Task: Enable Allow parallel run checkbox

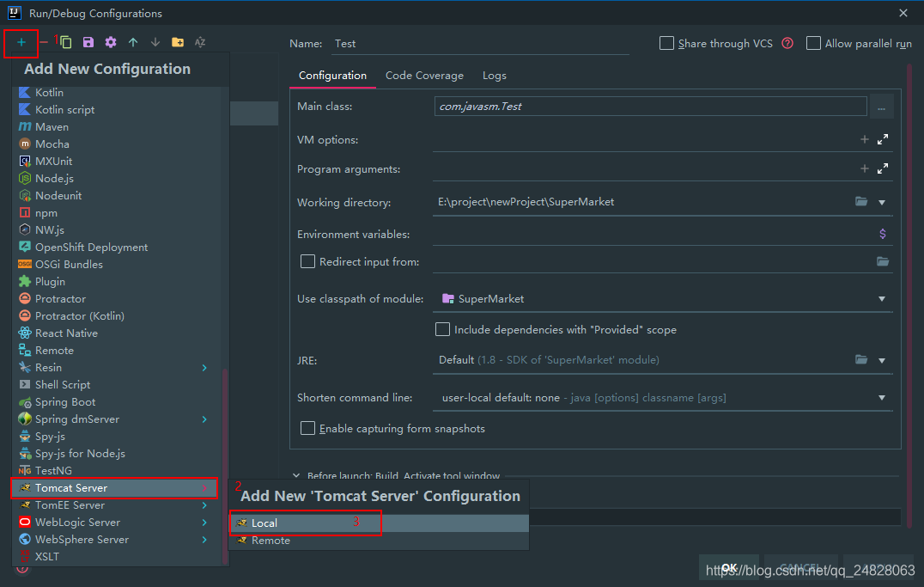Action: (813, 43)
